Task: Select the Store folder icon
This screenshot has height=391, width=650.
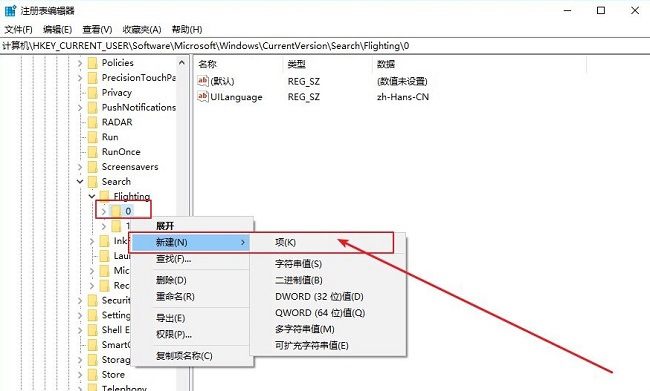Action: (93, 375)
